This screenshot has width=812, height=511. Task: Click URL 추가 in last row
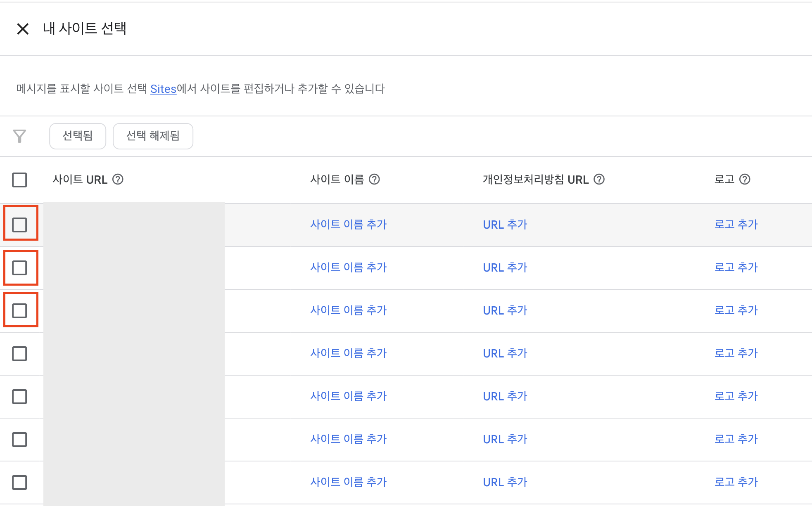pyautogui.click(x=505, y=482)
